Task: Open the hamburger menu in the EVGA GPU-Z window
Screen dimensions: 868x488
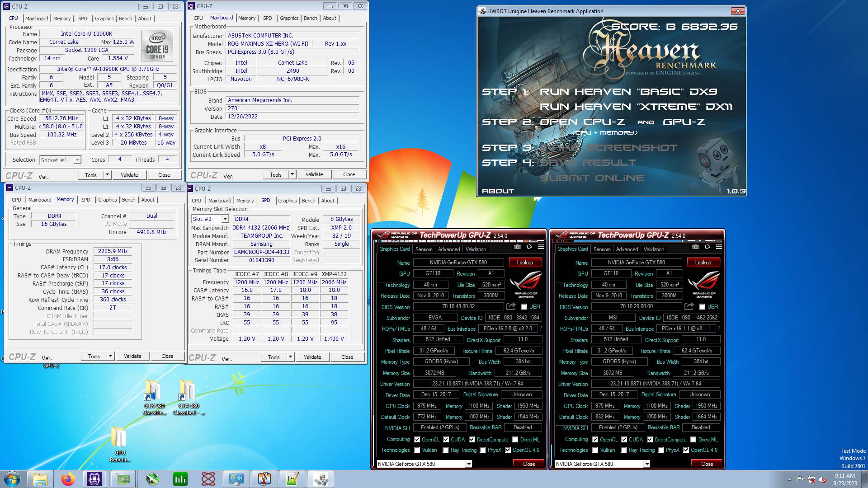Action: (x=541, y=247)
